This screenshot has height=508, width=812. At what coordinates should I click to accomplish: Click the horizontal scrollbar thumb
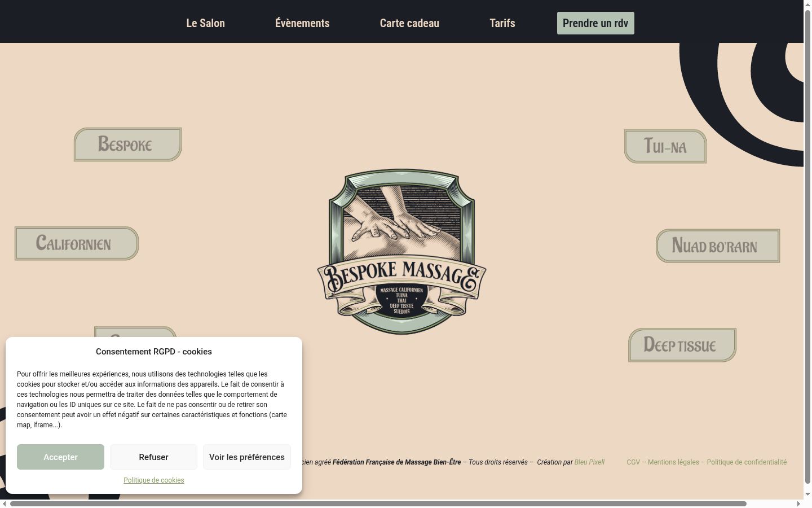pyautogui.click(x=378, y=503)
